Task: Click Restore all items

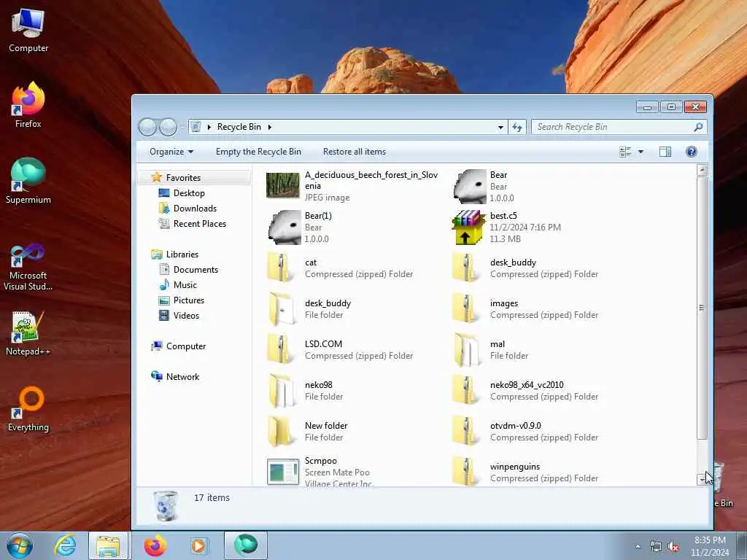Action: tap(355, 152)
